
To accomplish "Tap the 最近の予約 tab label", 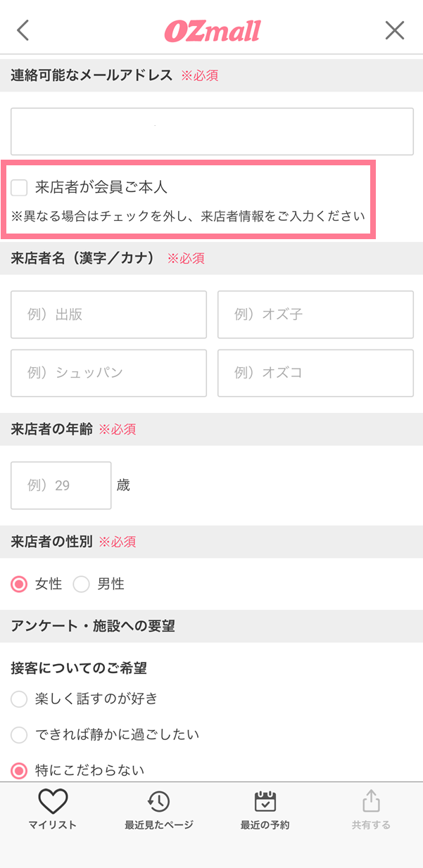I will coord(265,825).
